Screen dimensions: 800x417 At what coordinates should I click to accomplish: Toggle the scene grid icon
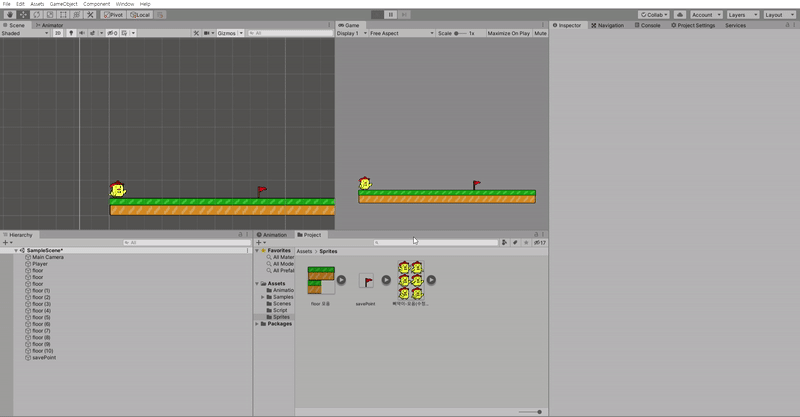tap(124, 33)
